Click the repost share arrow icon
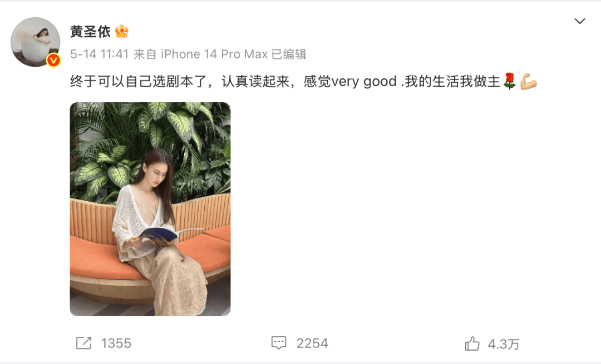The height and width of the screenshot is (364, 601). [83, 343]
